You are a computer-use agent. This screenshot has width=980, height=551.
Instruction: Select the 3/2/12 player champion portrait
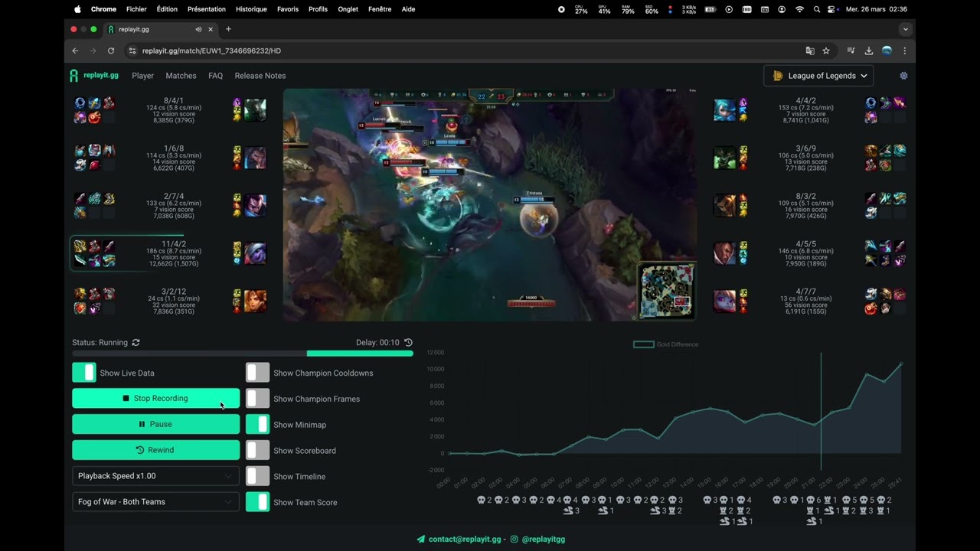255,302
